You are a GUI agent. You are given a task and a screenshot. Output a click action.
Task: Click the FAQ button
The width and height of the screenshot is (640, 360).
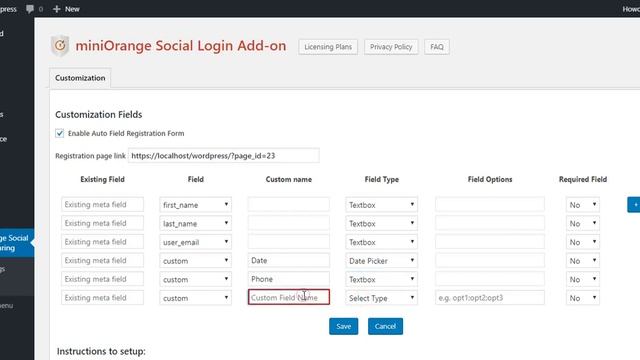[x=437, y=47]
